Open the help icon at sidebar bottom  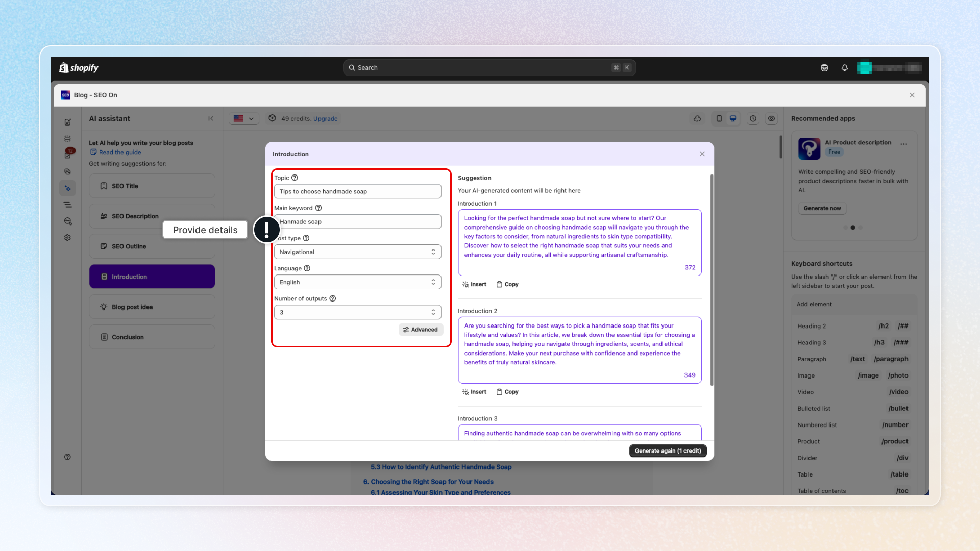tap(67, 457)
